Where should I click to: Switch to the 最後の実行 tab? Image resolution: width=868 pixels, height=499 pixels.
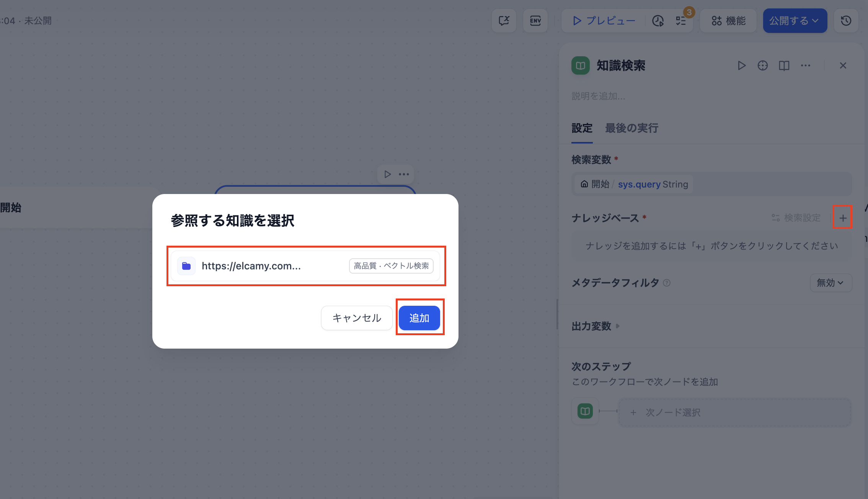[x=631, y=128]
